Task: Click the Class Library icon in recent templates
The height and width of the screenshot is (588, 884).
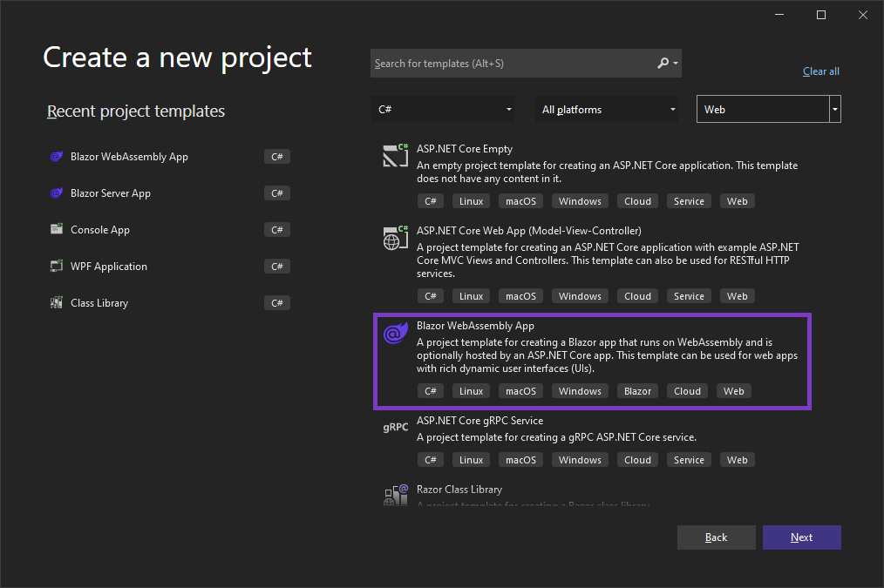Action: coord(57,302)
